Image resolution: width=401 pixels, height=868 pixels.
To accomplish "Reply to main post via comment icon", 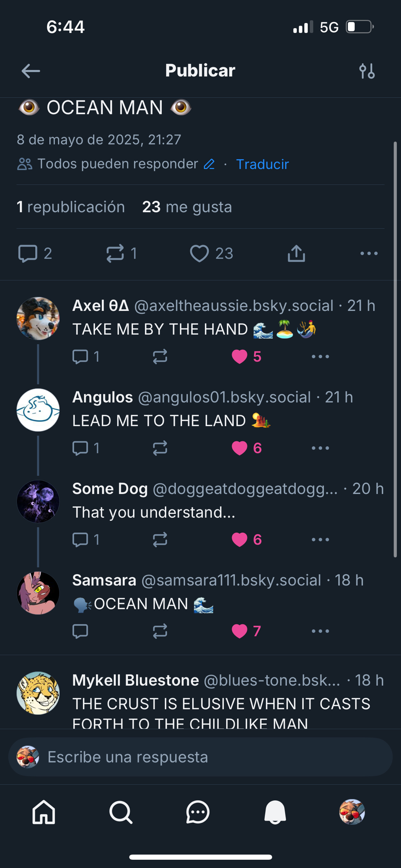I will click(x=28, y=253).
